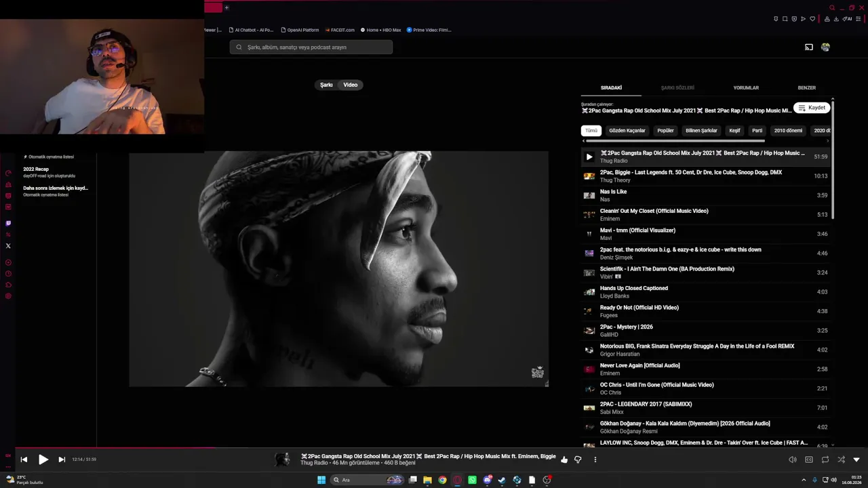This screenshot has width=868, height=488.
Task: Select the 2010 dönemi filter chip
Action: pos(788,130)
